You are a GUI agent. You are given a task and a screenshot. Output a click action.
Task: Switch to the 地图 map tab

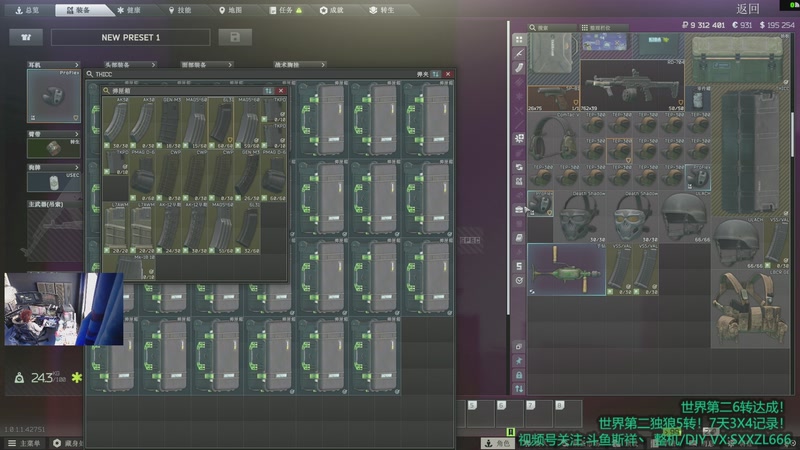click(x=231, y=10)
